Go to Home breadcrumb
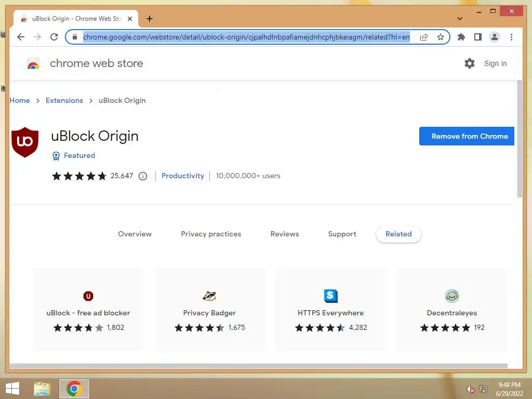The image size is (532, 399). click(x=20, y=100)
